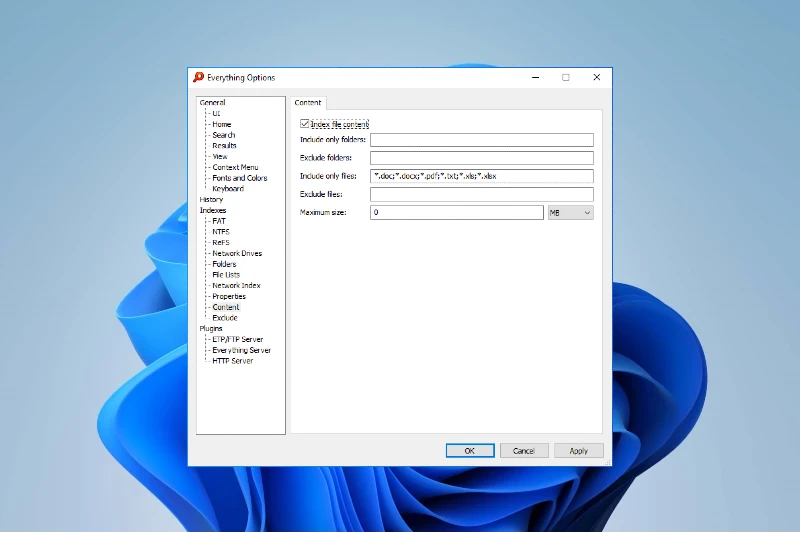800x533 pixels.
Task: Open Everything Server plugin settings
Action: (241, 350)
